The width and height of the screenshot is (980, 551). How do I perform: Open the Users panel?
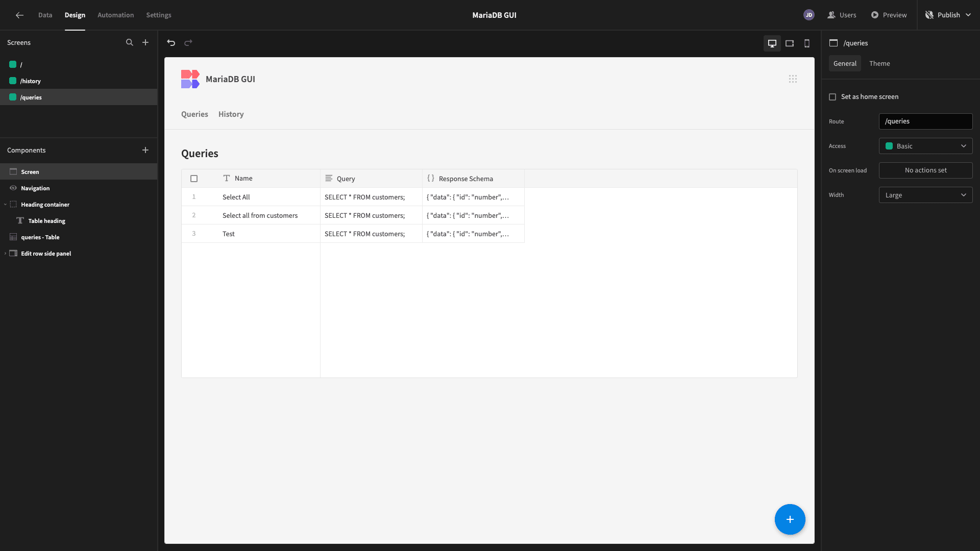tap(842, 15)
